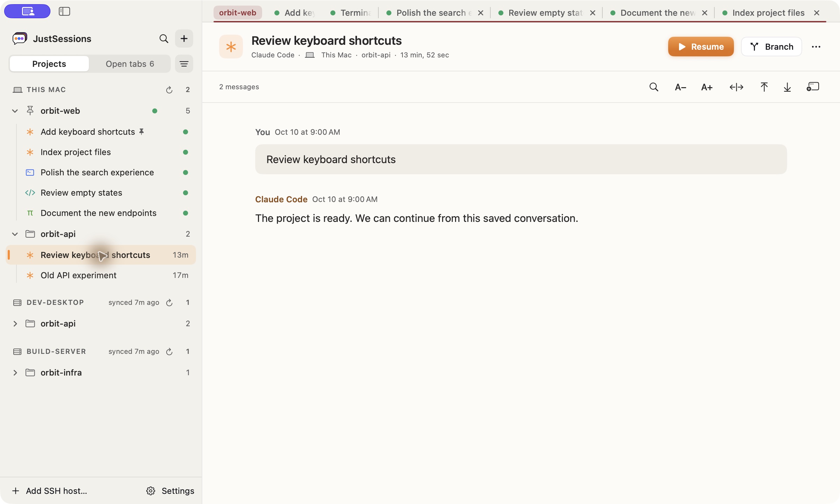This screenshot has height=504, width=840.
Task: Branch this conversation
Action: point(771,47)
